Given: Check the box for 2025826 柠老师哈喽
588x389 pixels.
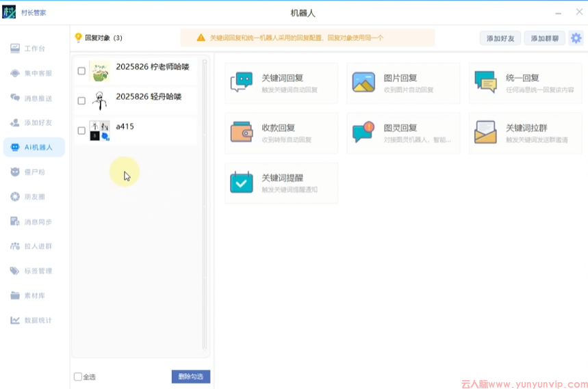Looking at the screenshot, I should click(x=81, y=71).
